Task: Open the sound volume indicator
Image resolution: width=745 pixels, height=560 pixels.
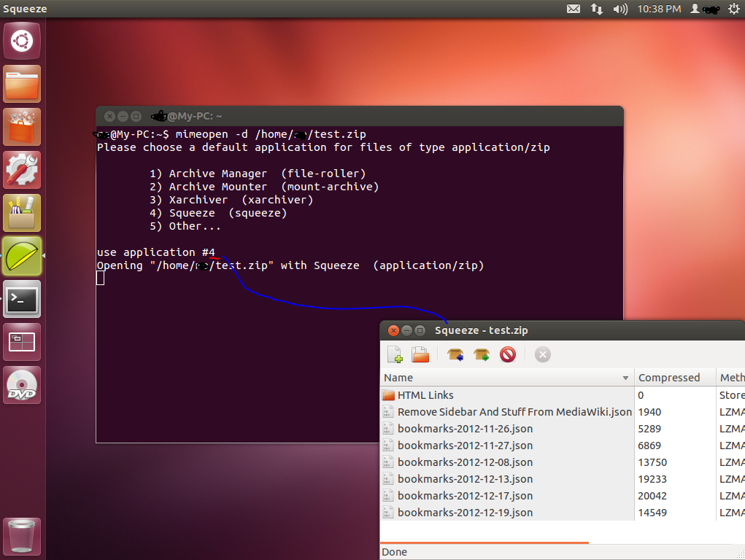Action: (x=620, y=9)
